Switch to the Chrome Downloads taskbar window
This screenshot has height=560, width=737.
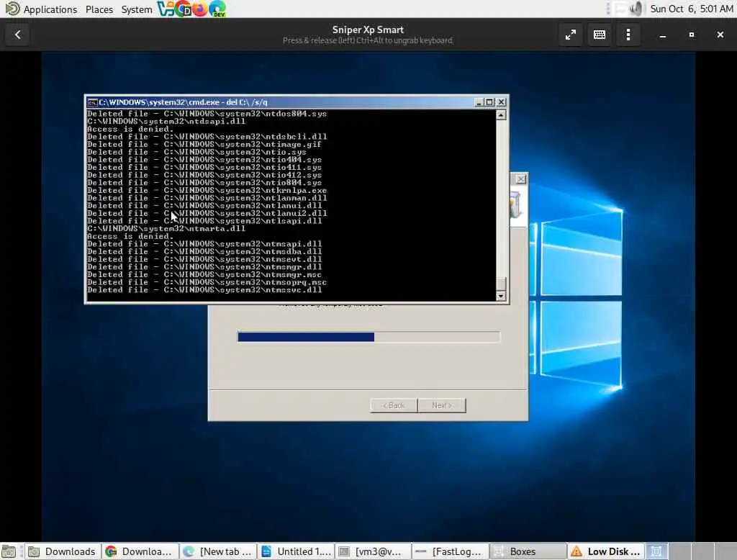point(140,551)
